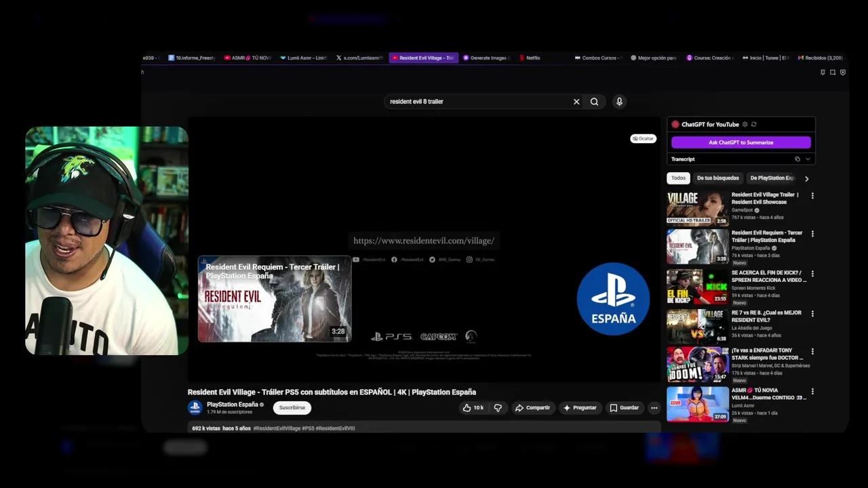Click the pin icon in browser toolbar
Viewport: 868px width, 488px height.
823,73
